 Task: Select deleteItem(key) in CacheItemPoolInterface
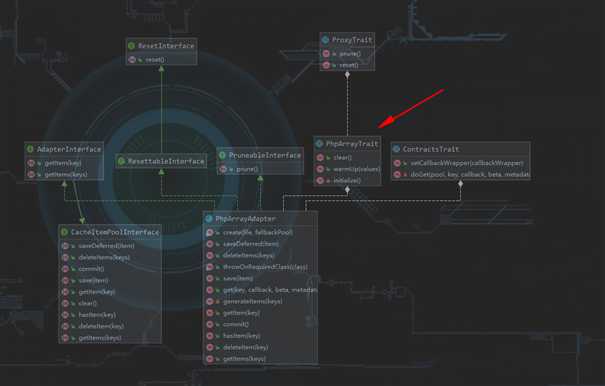101,326
